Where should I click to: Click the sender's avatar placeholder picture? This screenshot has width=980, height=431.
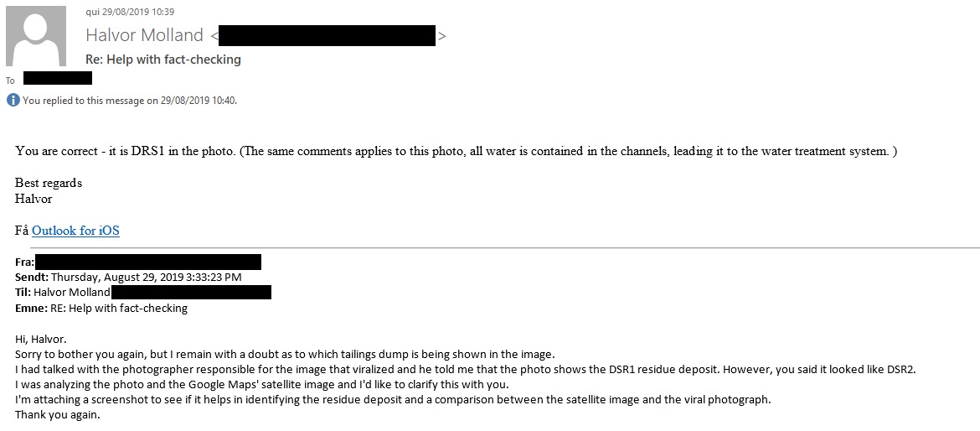(36, 36)
